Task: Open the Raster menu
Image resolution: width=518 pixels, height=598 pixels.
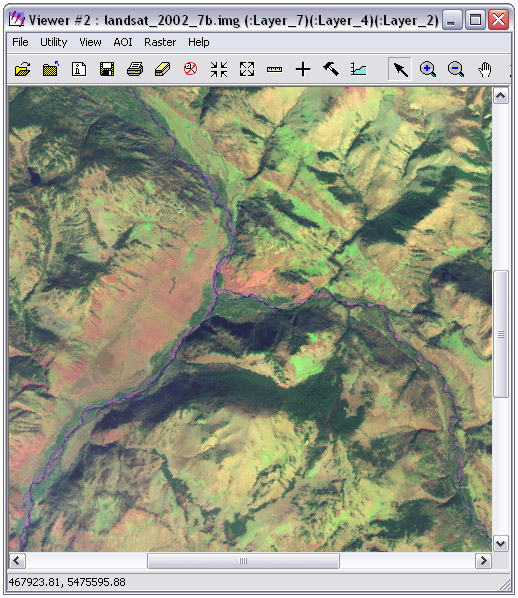Action: coord(160,42)
